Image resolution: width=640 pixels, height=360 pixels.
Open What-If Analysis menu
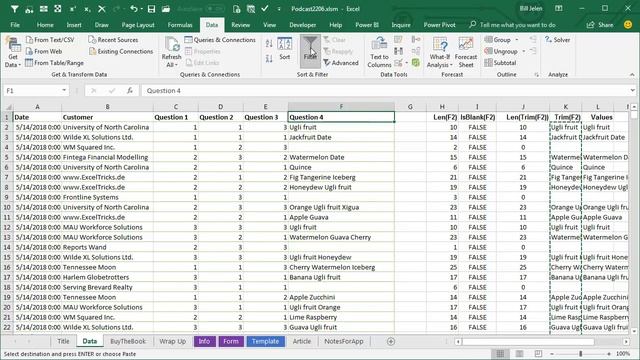pos(440,52)
